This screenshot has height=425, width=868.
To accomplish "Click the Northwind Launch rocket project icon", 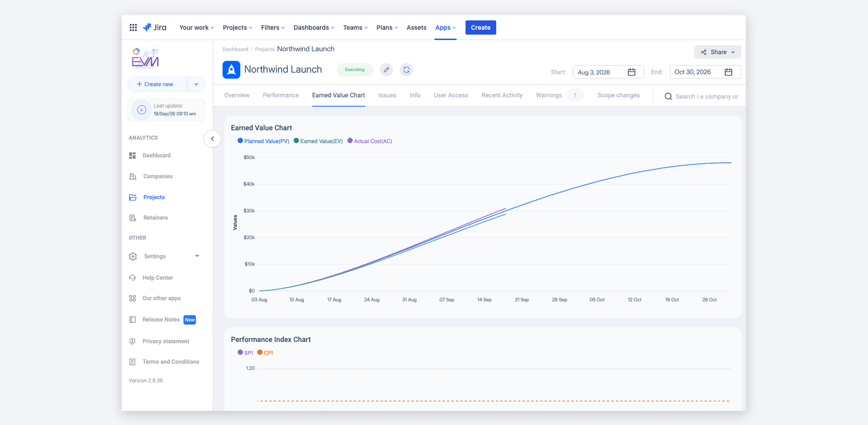I will click(x=231, y=70).
